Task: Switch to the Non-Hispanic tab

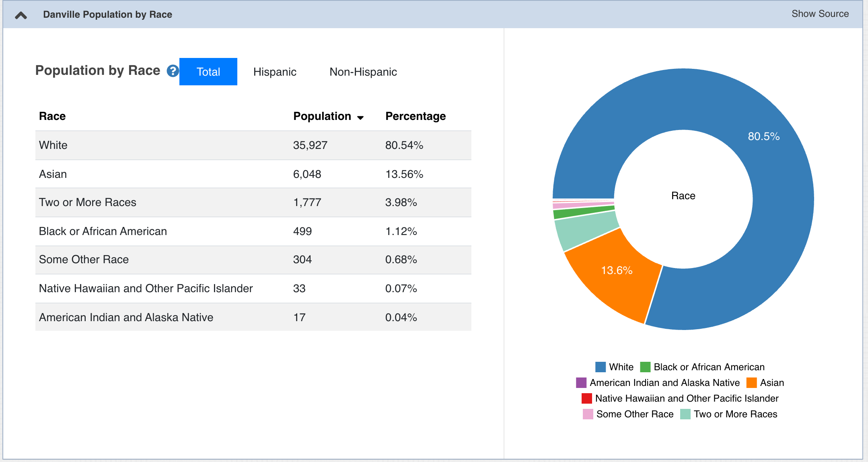Action: click(363, 72)
